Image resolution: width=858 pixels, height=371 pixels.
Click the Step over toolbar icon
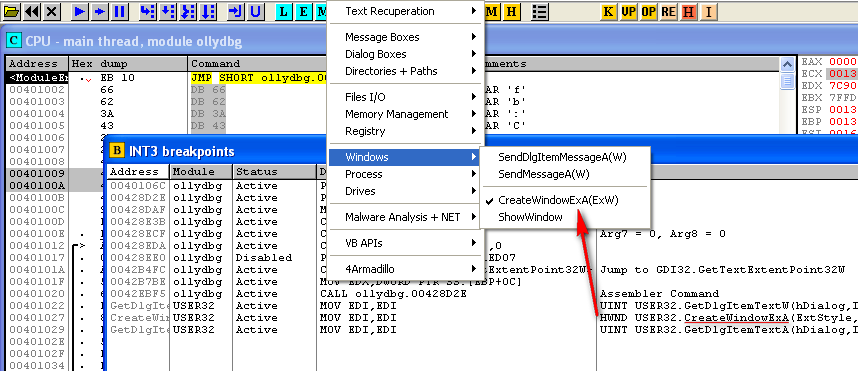coord(168,11)
